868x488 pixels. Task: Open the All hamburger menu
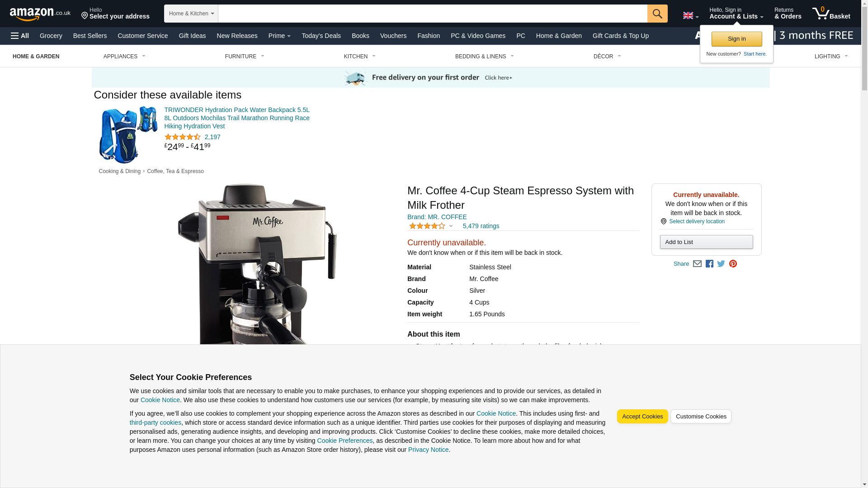(x=20, y=36)
